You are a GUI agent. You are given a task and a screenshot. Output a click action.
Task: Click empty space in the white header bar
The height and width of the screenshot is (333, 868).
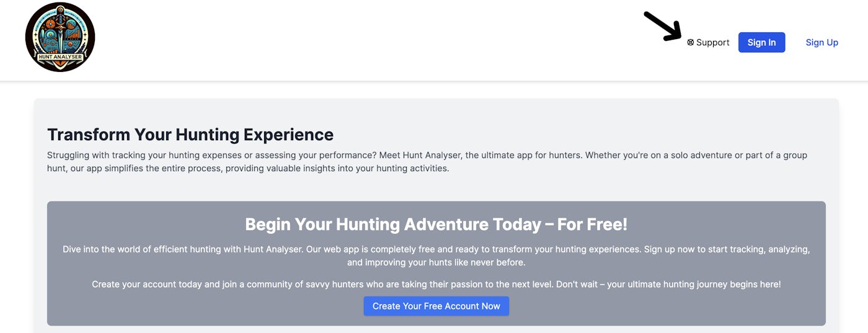(372, 40)
